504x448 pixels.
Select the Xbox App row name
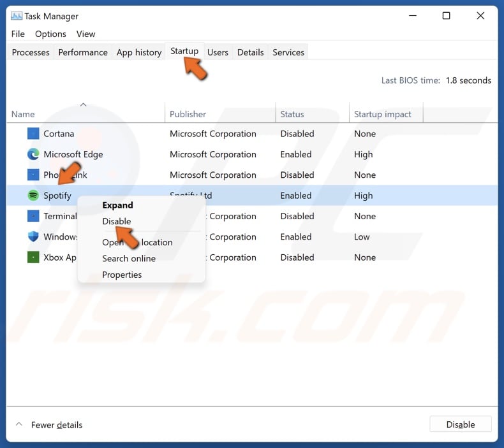(x=60, y=257)
